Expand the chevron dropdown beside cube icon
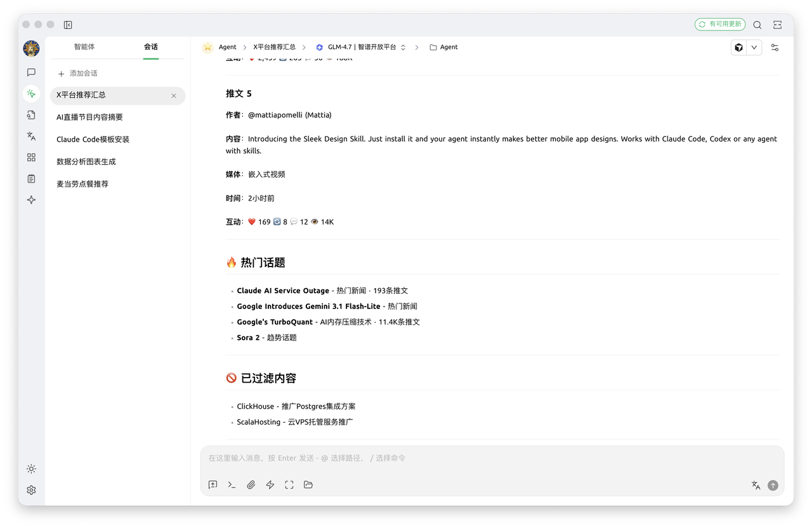This screenshot has height=528, width=812. point(754,48)
